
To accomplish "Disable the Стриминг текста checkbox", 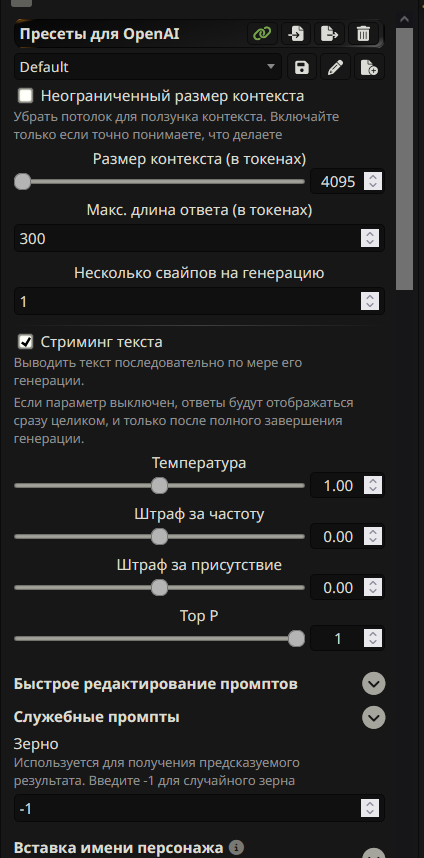I will pyautogui.click(x=26, y=343).
